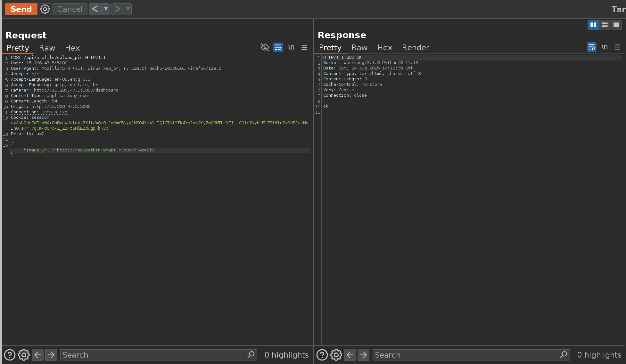Show newline characters in Response viewer
Image resolution: width=626 pixels, height=364 pixels.
point(604,47)
